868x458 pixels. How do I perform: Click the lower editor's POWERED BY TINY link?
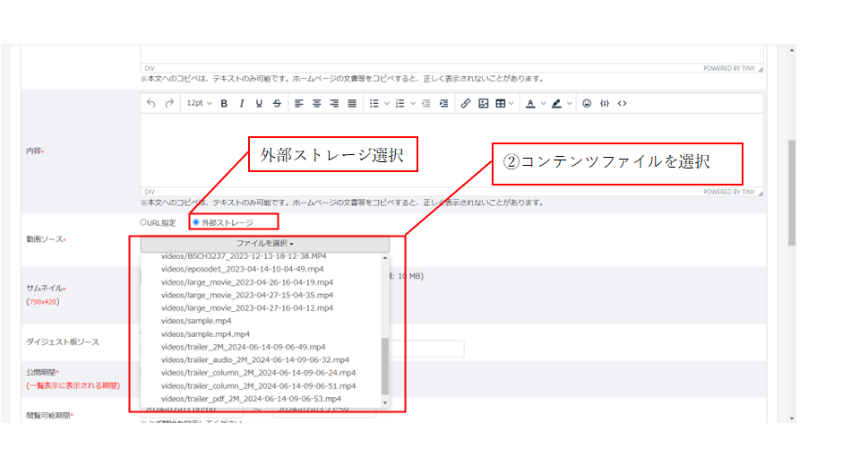(729, 192)
